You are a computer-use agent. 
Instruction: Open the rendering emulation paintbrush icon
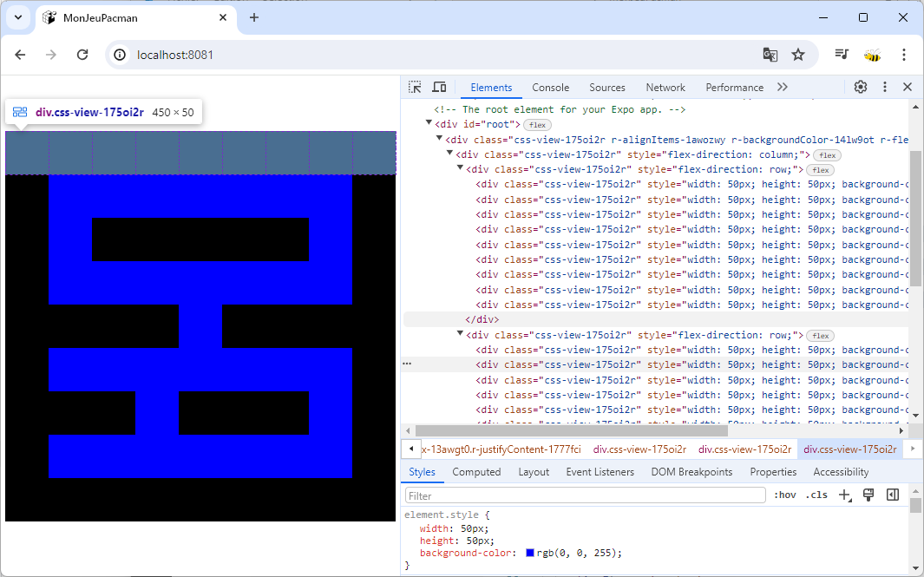pyautogui.click(x=868, y=495)
